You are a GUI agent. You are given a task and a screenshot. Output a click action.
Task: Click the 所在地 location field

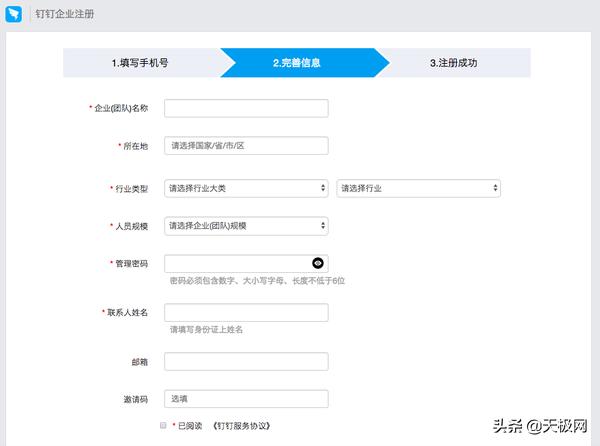pyautogui.click(x=246, y=146)
